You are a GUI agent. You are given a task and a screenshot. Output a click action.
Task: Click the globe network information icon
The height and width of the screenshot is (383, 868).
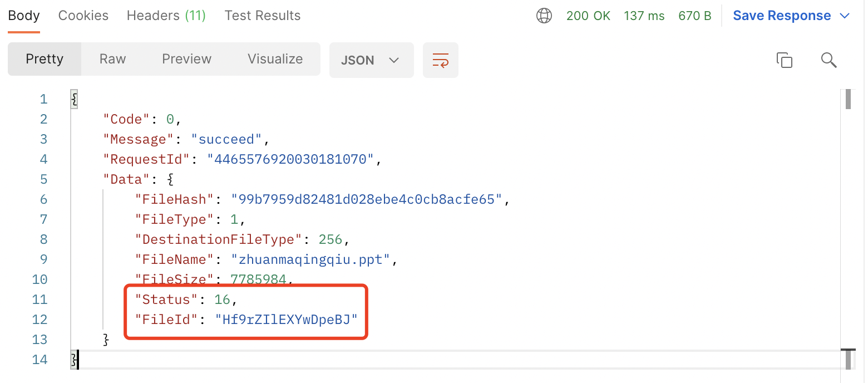click(x=544, y=16)
